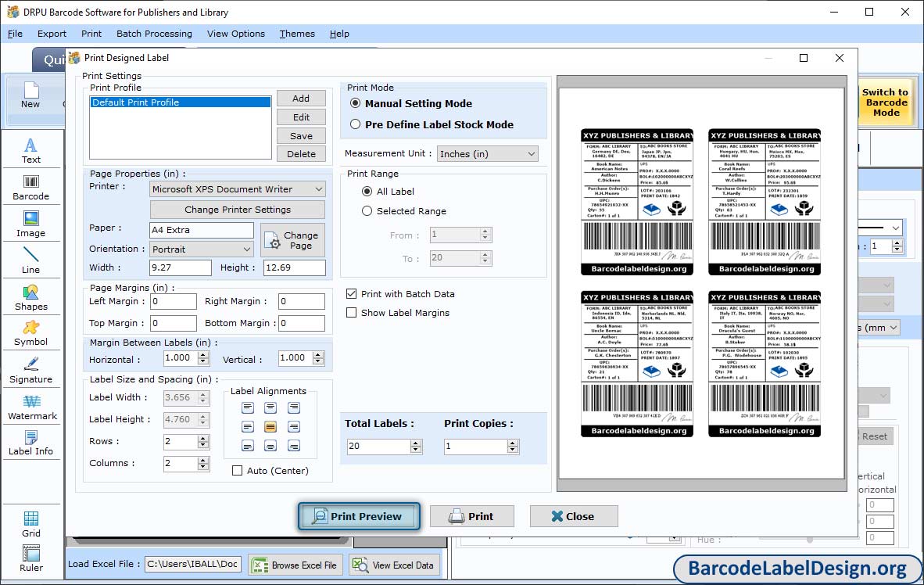Increase the Rows value
This screenshot has height=585, width=924.
(x=203, y=438)
